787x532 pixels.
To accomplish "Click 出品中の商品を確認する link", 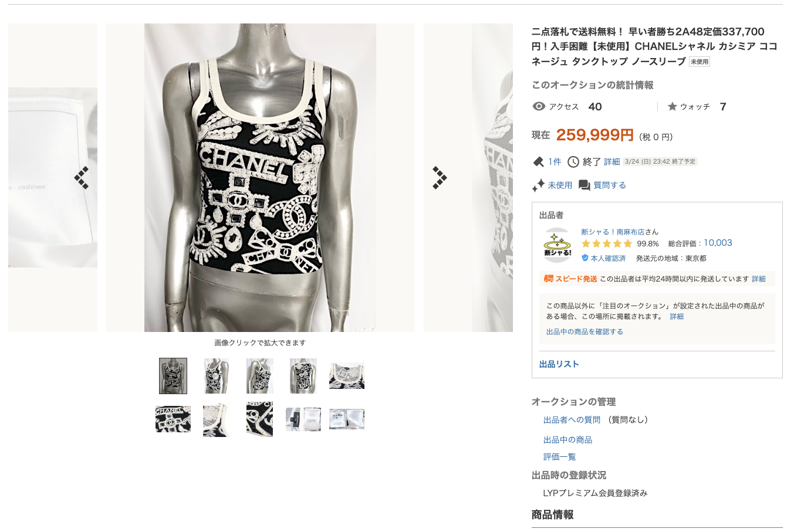I will (x=585, y=331).
